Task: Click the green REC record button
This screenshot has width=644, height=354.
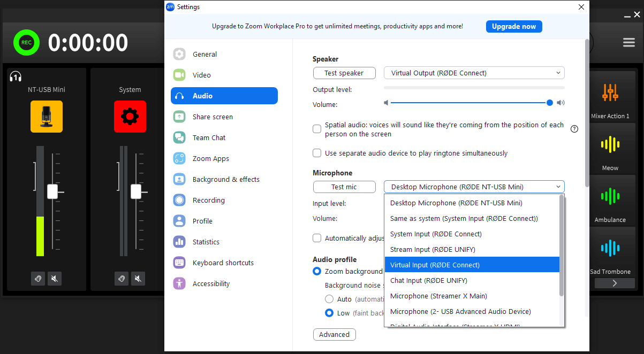Action: pyautogui.click(x=27, y=42)
